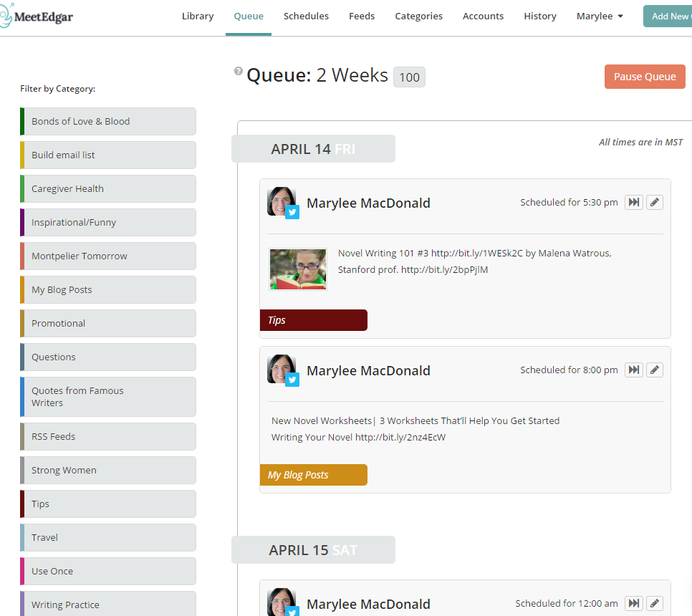The height and width of the screenshot is (616, 692).
Task: Open the Schedules tab
Action: point(306,16)
